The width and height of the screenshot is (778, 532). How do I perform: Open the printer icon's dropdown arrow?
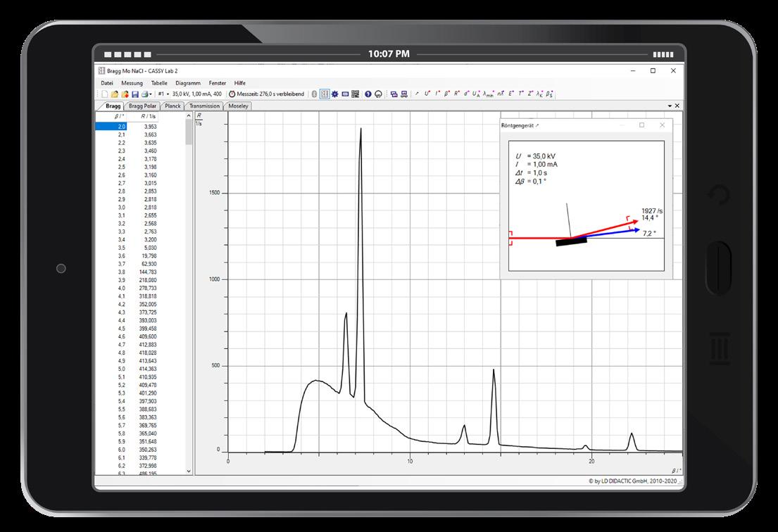(x=151, y=94)
